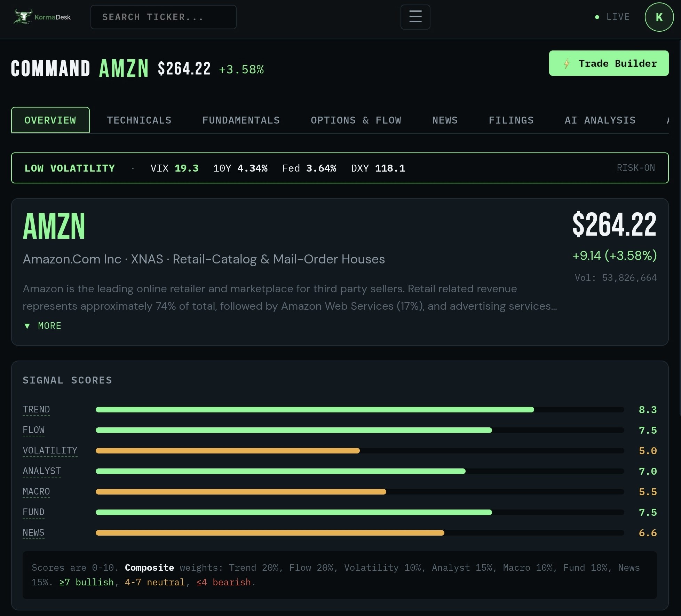
Task: Click the header AMZN ticker next to COMMAND
Action: click(x=124, y=68)
